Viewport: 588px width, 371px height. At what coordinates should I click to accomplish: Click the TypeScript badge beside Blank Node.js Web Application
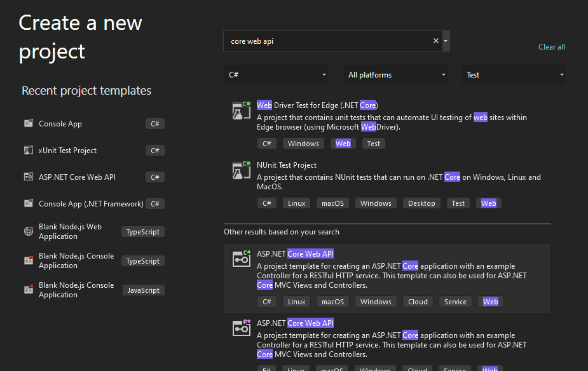click(x=143, y=232)
